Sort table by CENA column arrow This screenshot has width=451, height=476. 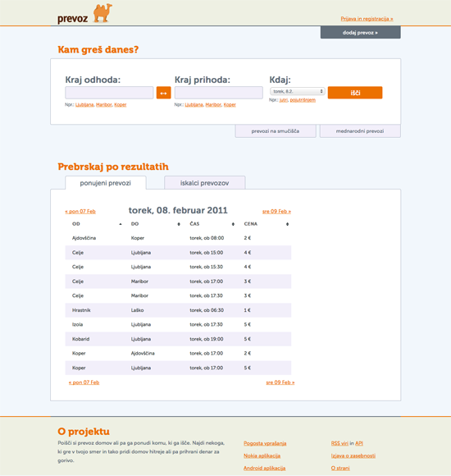click(287, 224)
